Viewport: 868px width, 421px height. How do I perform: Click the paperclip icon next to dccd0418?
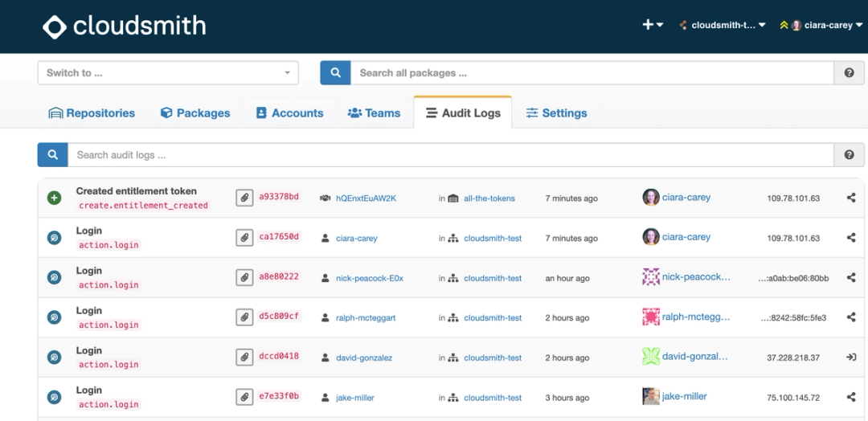[x=244, y=358]
